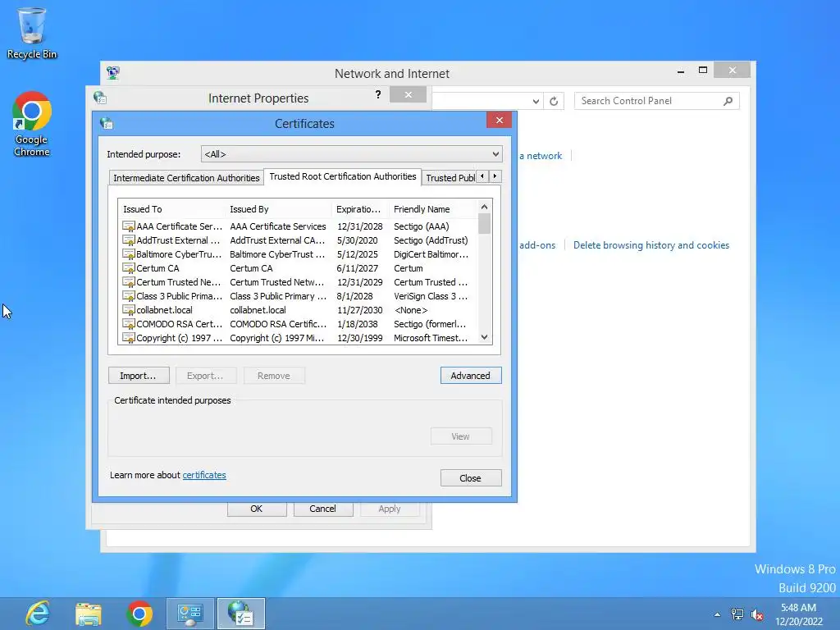Sort by the Friendly Name column header
The height and width of the screenshot is (630, 840).
coord(433,209)
